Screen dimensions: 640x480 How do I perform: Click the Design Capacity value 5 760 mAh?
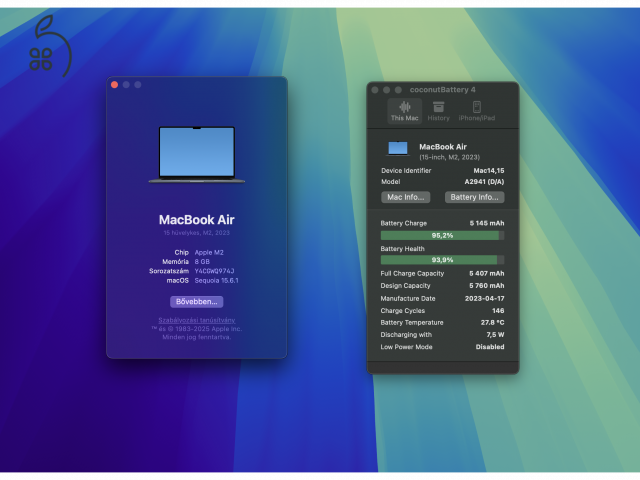487,286
